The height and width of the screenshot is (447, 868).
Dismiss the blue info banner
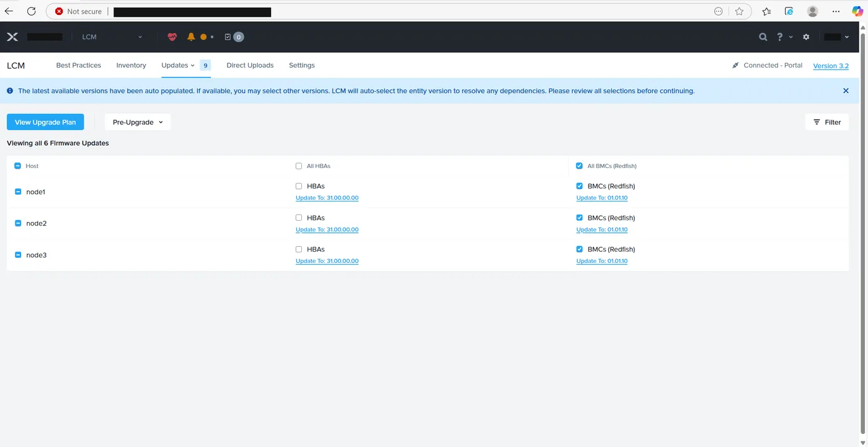tap(846, 91)
